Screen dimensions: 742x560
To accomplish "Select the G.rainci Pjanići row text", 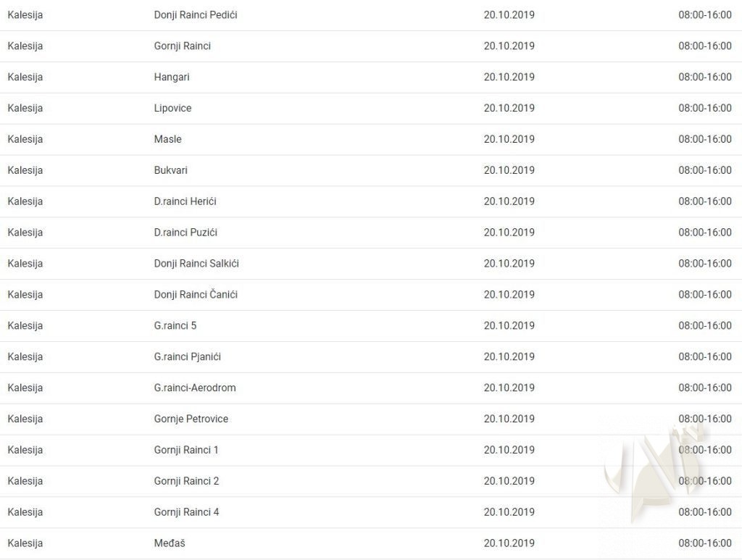I will click(x=188, y=357).
